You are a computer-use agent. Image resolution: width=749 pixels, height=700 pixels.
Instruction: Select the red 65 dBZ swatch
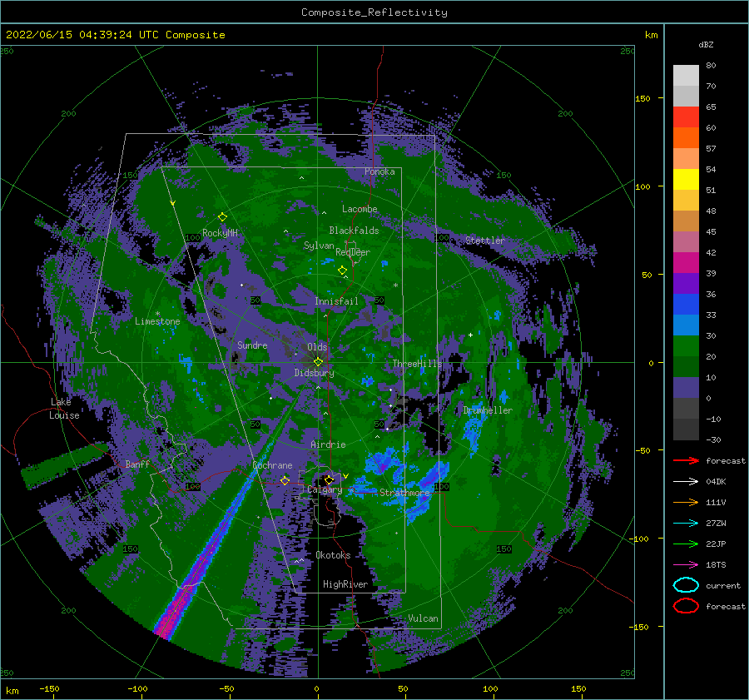[686, 117]
